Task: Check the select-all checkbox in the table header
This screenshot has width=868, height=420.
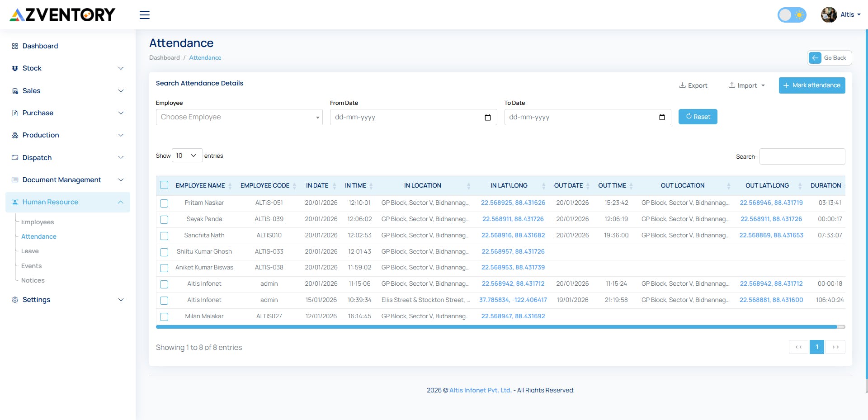Action: (x=164, y=185)
